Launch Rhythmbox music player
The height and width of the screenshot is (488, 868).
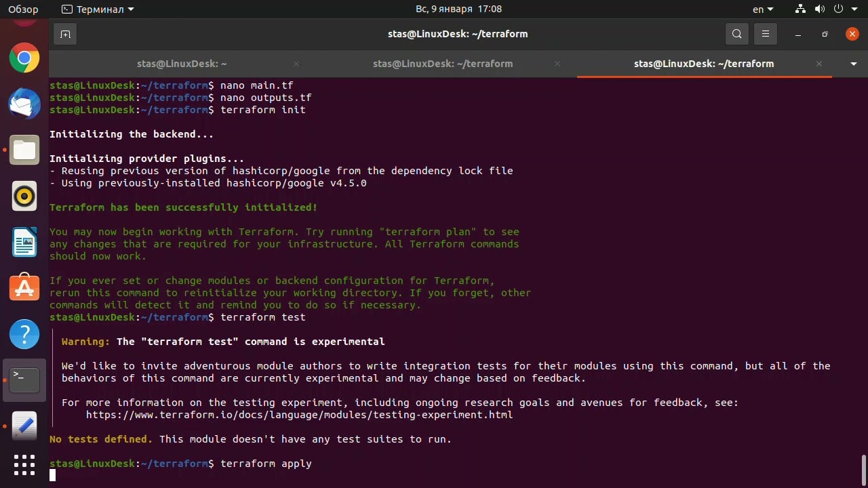click(24, 197)
